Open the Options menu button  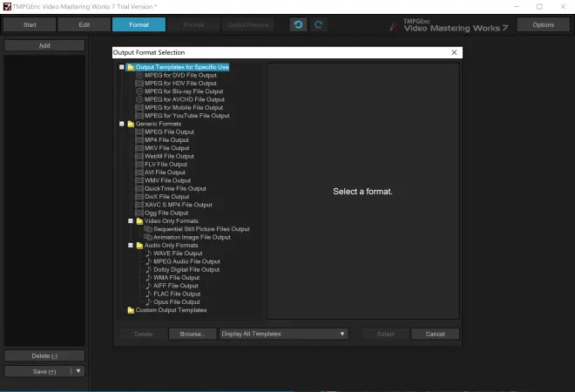point(543,24)
